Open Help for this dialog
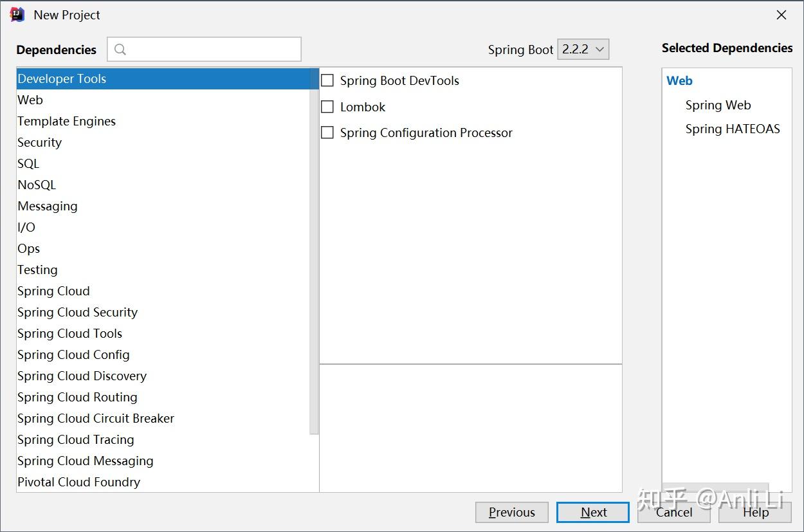This screenshot has height=532, width=804. tap(755, 512)
